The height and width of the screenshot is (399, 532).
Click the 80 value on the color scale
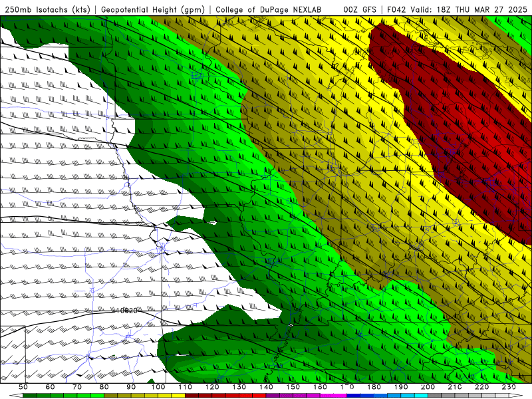104,387
